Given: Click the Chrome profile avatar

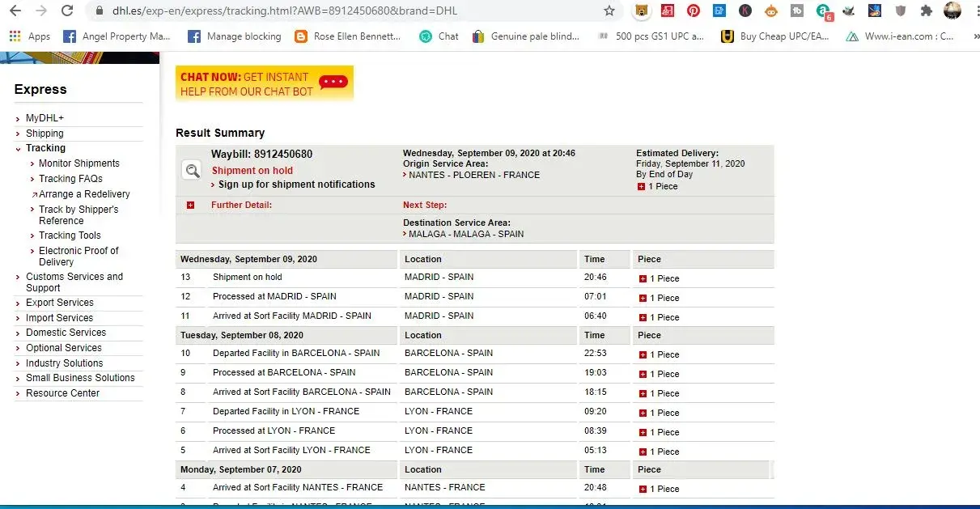Looking at the screenshot, I should [952, 11].
